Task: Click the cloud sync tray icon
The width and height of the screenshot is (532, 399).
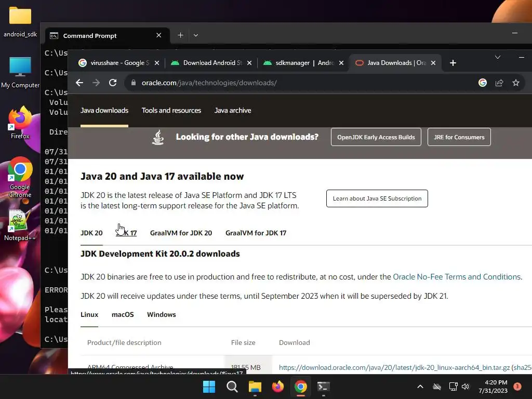Action: [x=437, y=387]
